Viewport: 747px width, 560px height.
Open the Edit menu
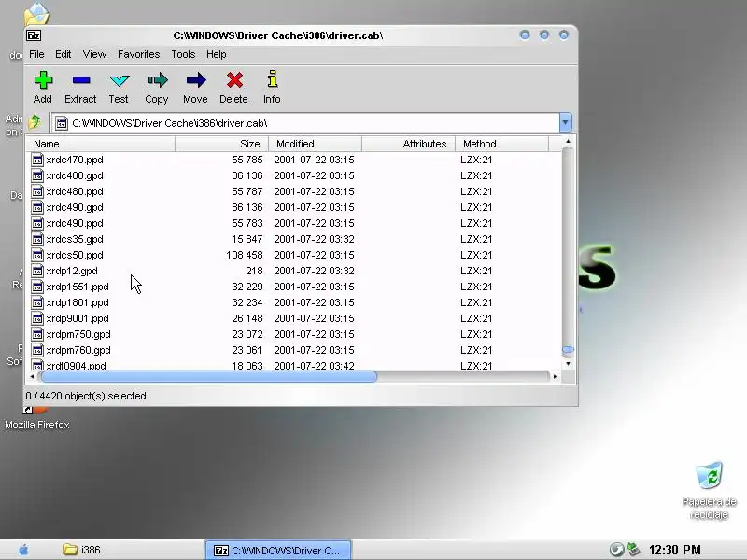pos(63,54)
